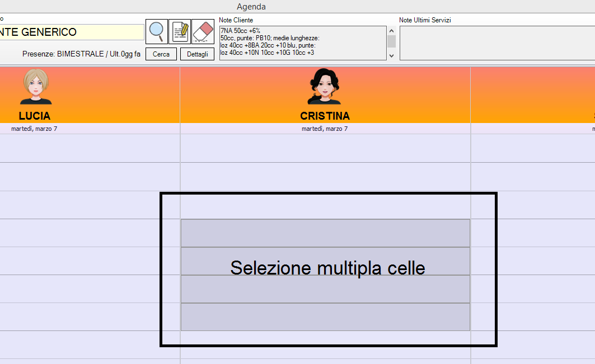
Task: Select the first highlighted cell in Cristina's column
Action: tap(325, 233)
